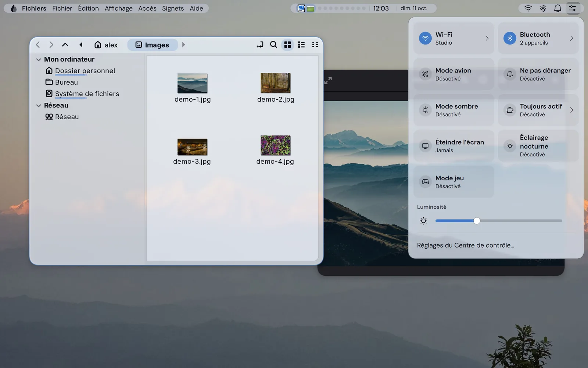Open the Affichage menu
The image size is (588, 368).
click(118, 8)
